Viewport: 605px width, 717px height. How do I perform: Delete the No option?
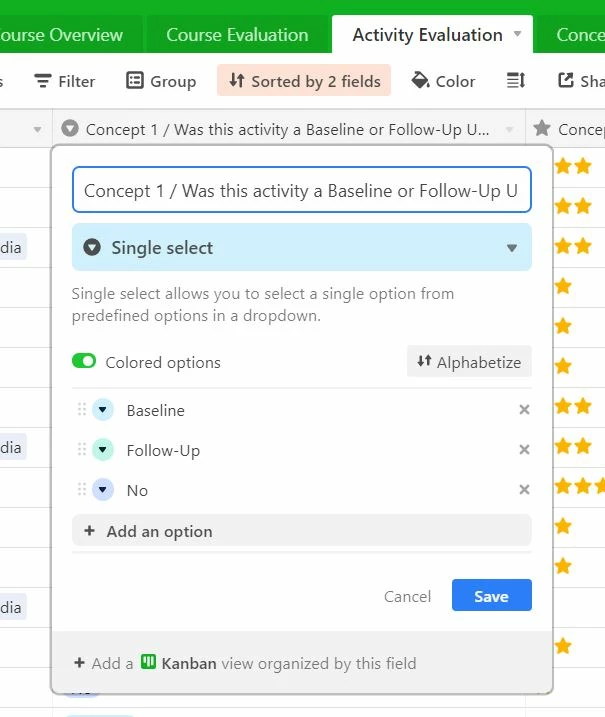(524, 490)
